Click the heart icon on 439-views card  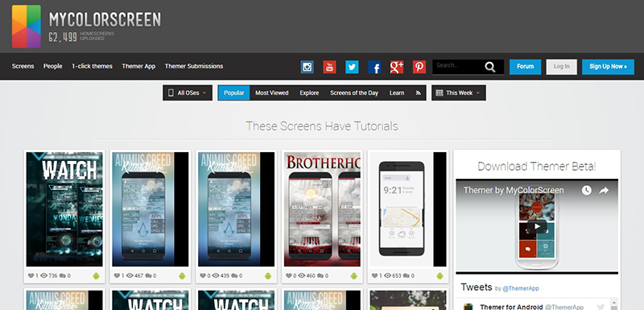(203, 275)
